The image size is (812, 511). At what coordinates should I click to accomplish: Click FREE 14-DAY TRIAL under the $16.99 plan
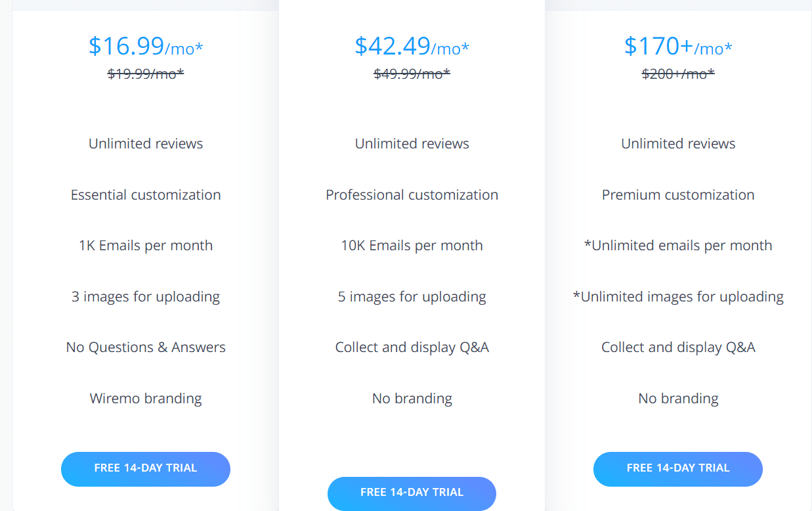click(145, 469)
